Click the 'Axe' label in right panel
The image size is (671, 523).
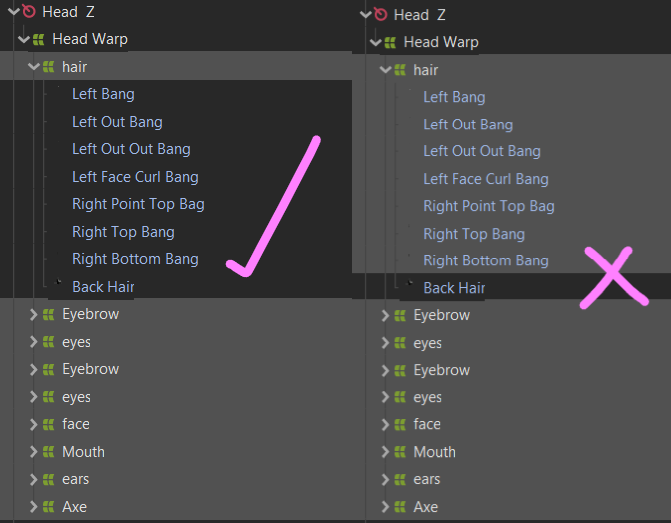[425, 507]
